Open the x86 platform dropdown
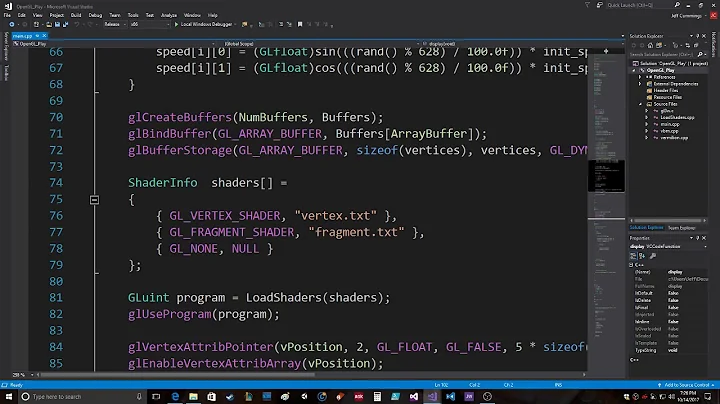720x404 pixels. [x=149, y=24]
